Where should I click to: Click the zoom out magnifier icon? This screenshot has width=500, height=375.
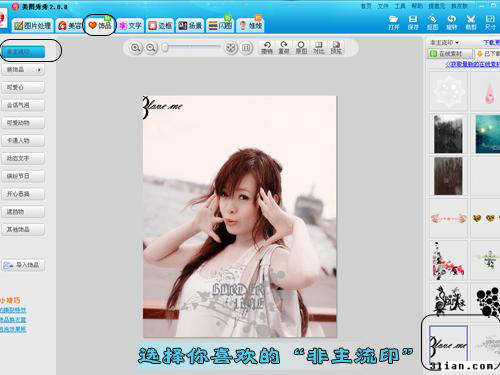151,48
